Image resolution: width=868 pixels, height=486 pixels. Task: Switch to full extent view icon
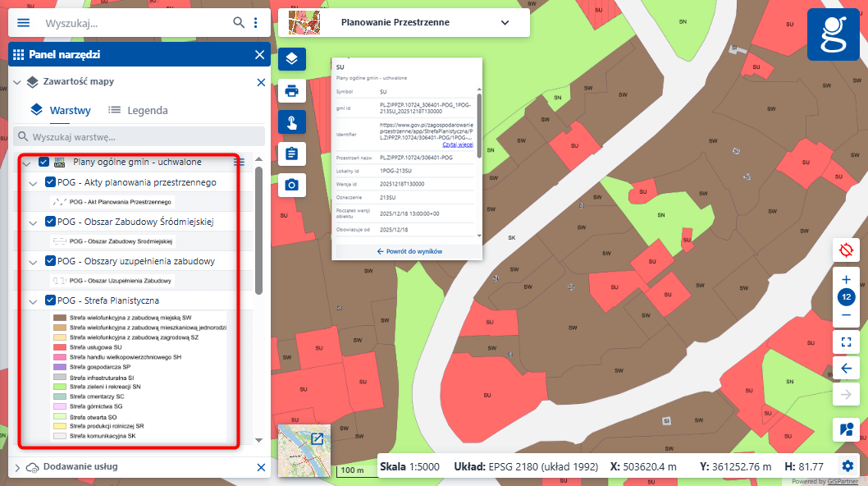click(846, 340)
